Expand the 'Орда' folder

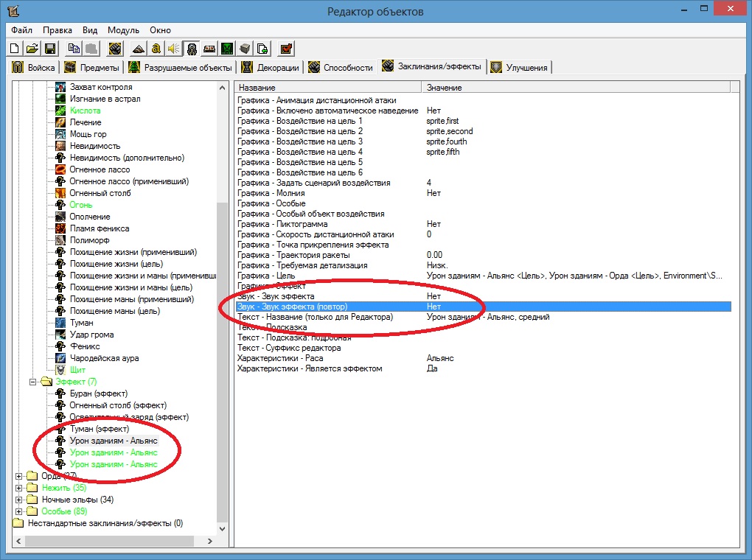click(x=18, y=476)
